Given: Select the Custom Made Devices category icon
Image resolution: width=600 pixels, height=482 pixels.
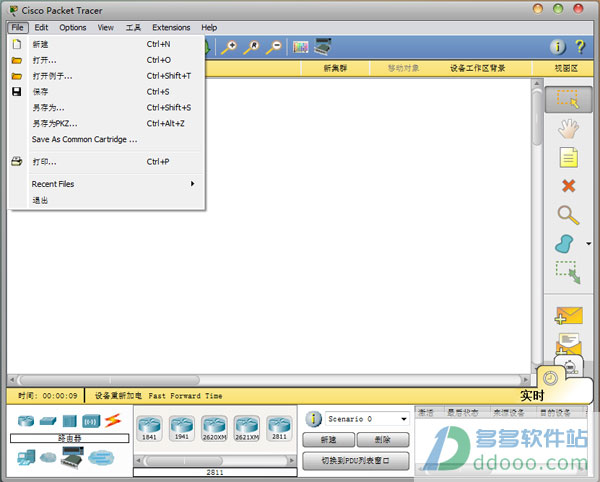Looking at the screenshot, I should tap(72, 457).
